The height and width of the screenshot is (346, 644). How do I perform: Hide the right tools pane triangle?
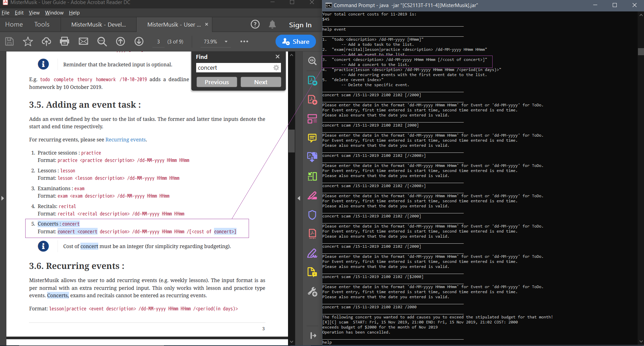click(x=299, y=198)
